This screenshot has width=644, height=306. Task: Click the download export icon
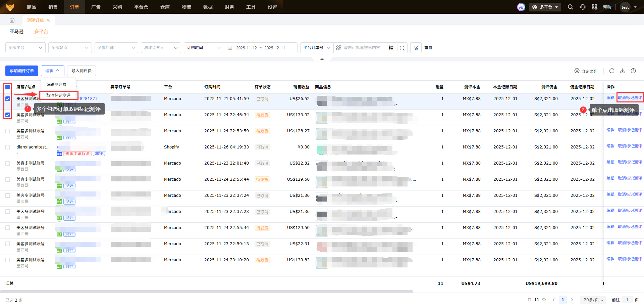pyautogui.click(x=623, y=71)
